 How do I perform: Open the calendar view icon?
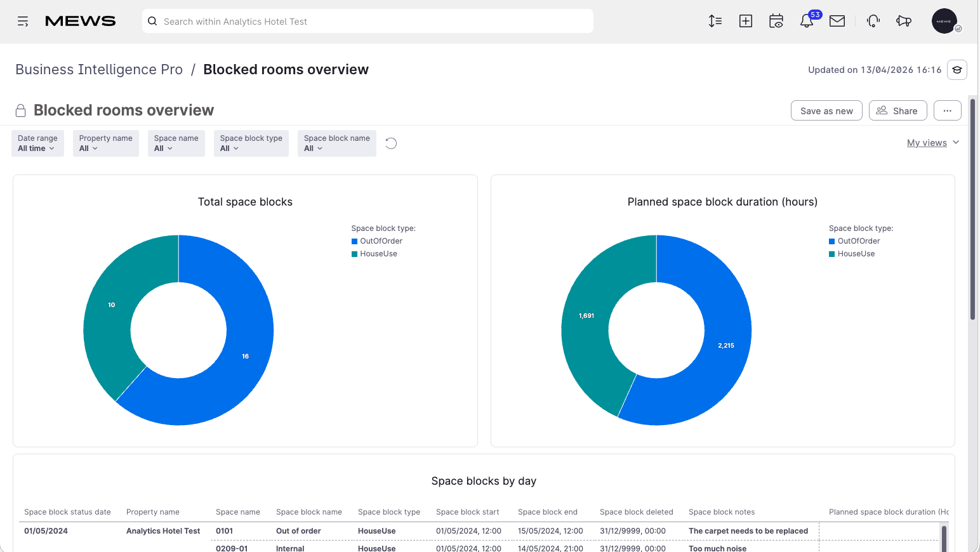(x=776, y=21)
